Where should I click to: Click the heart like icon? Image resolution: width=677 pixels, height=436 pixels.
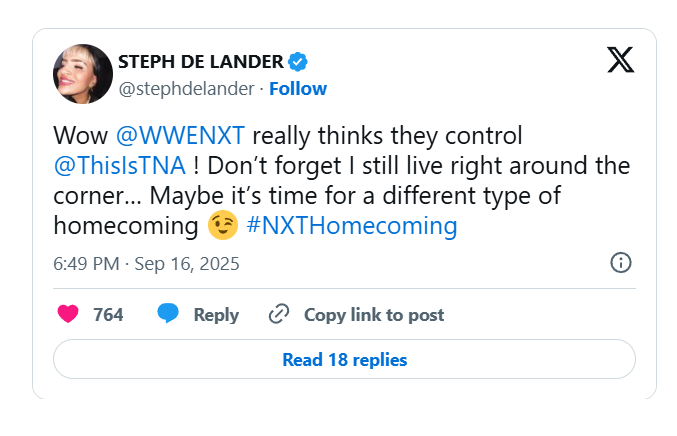point(68,315)
